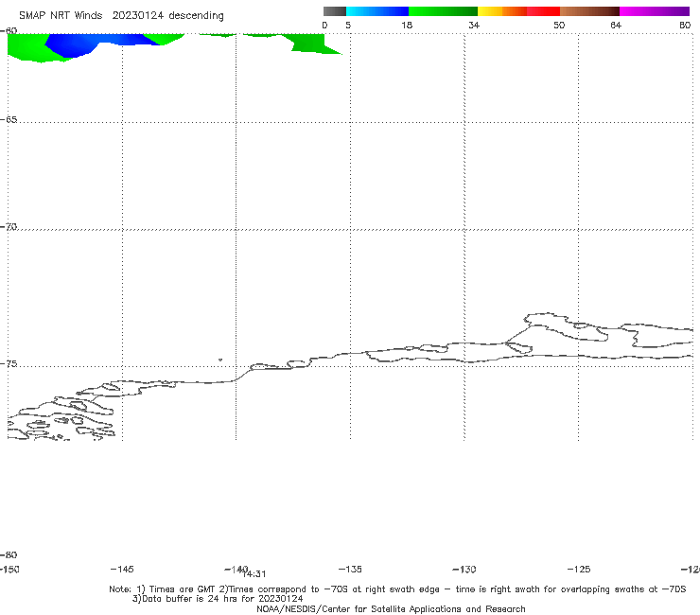Click the dark green wind patch near -137
The height and width of the screenshot is (615, 700).
(312, 44)
